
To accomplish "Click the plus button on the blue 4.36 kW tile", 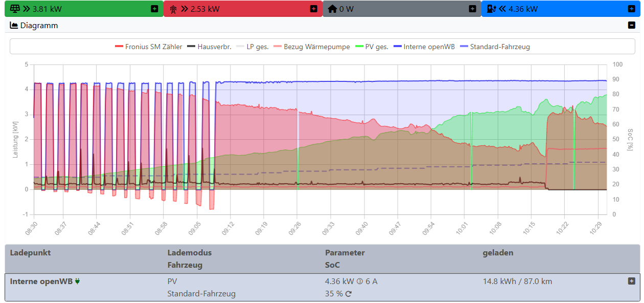I will (631, 9).
